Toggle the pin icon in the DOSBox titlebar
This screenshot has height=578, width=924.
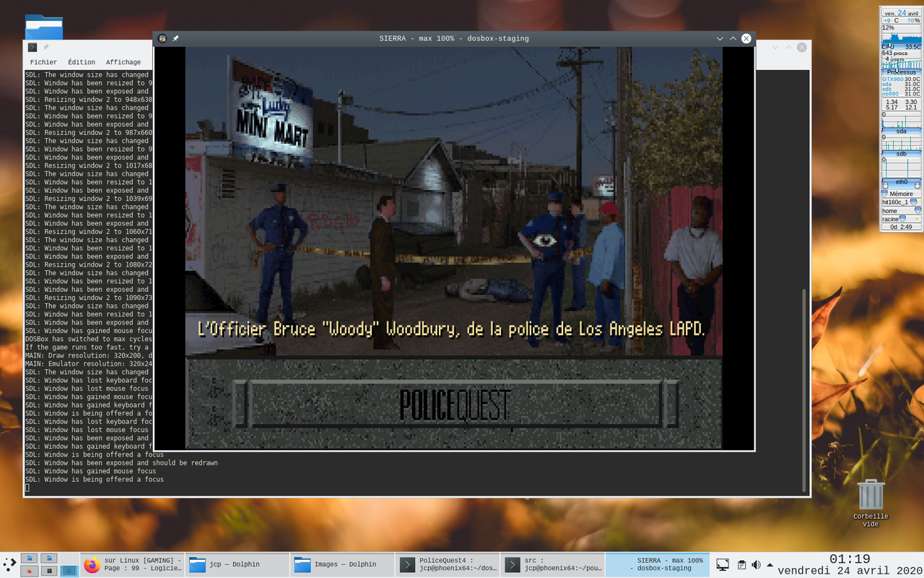[x=175, y=38]
